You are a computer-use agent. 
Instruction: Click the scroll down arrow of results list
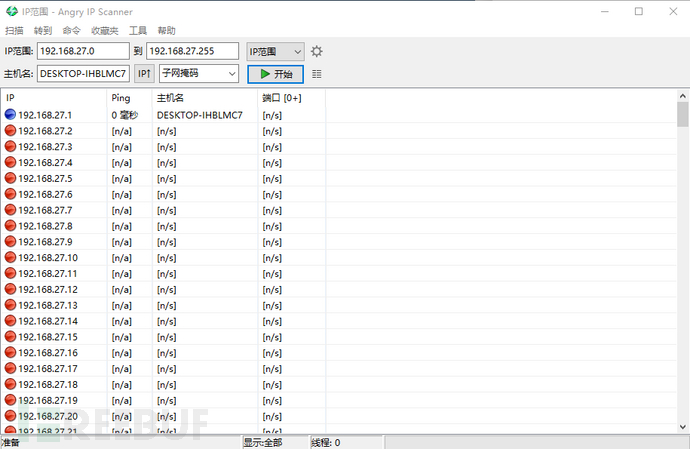coord(683,427)
